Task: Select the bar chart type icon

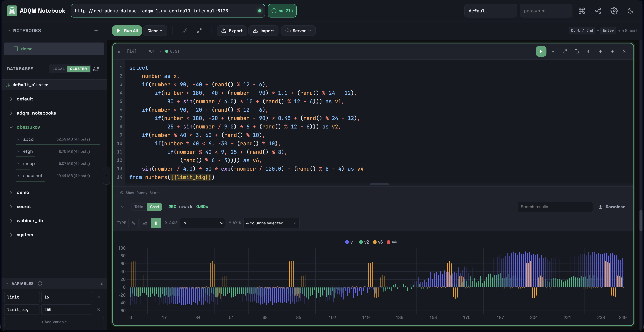Action: 156,223
